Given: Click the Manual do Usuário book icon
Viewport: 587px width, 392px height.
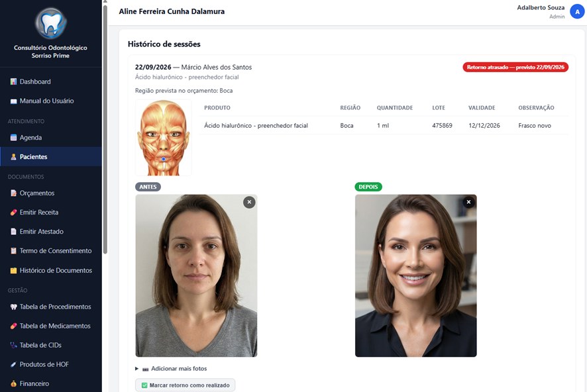Looking at the screenshot, I should click(x=13, y=101).
